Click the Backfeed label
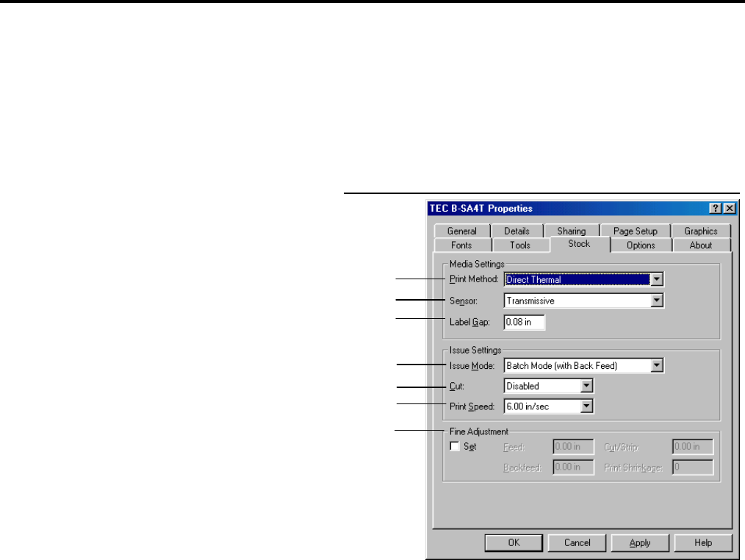 (x=522, y=468)
